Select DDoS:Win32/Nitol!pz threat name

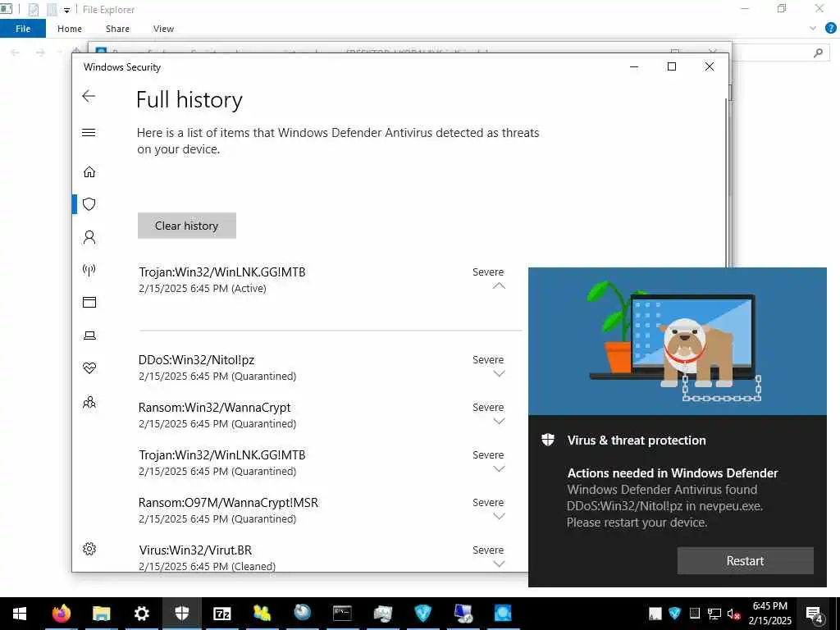pos(196,360)
